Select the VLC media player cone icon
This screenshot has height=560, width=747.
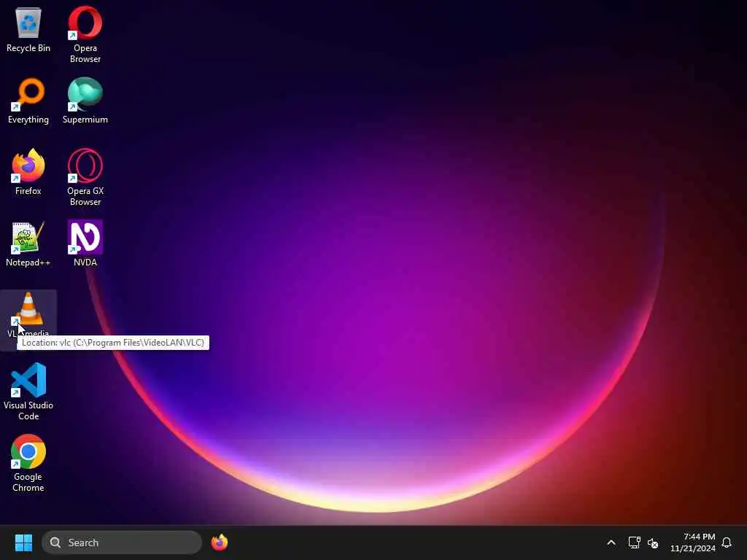(x=28, y=308)
